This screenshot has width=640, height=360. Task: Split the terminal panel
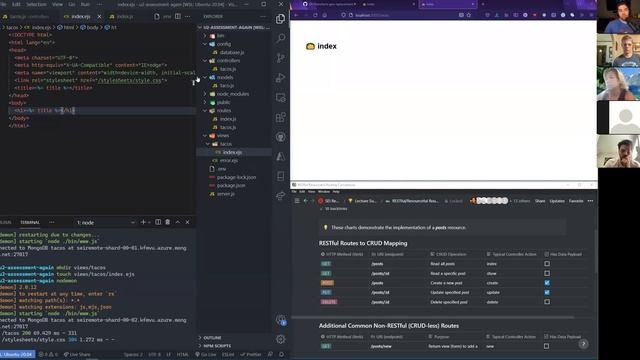(x=158, y=222)
